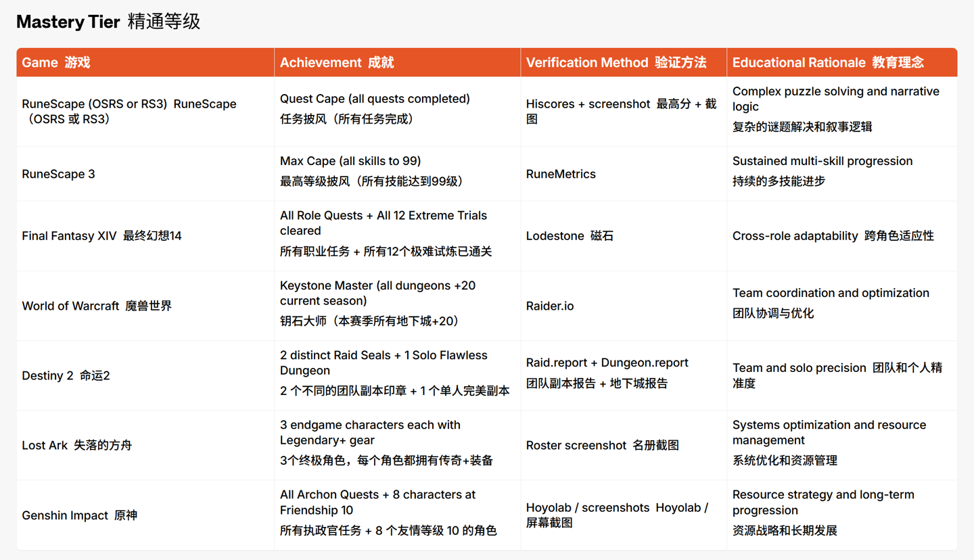Click the Verification Method column header
Viewport: 974px width, 560px height.
tap(624, 62)
